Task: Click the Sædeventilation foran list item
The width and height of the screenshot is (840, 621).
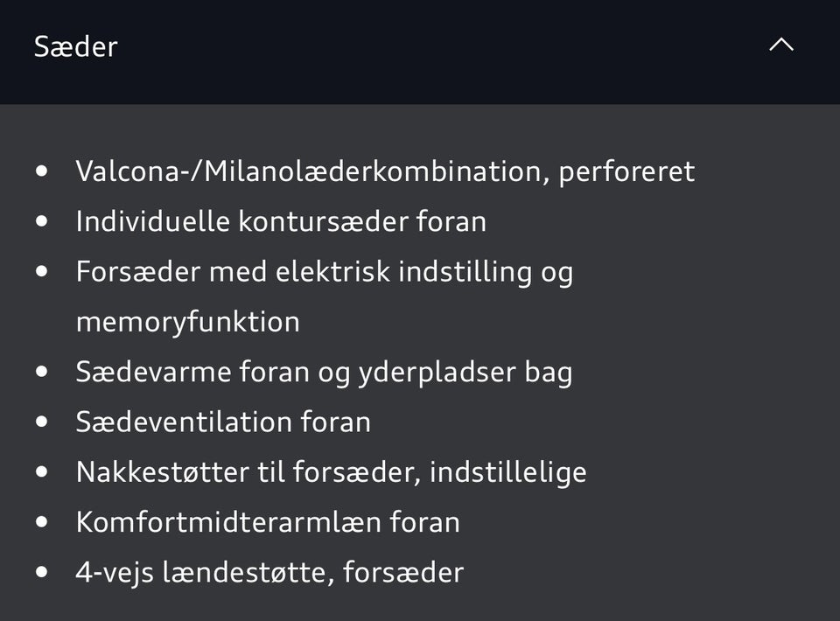Action: 223,422
